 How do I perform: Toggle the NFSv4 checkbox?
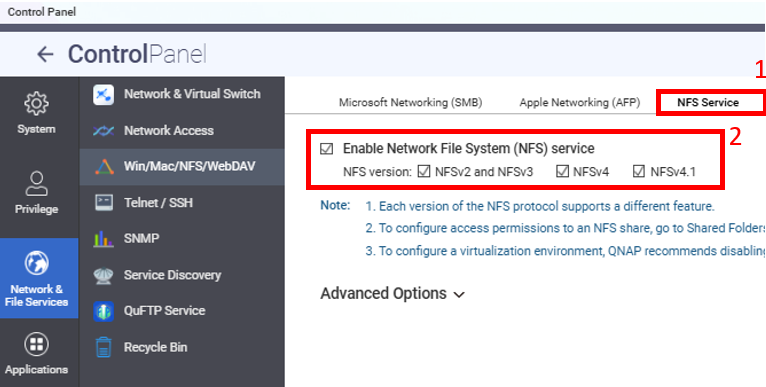563,172
